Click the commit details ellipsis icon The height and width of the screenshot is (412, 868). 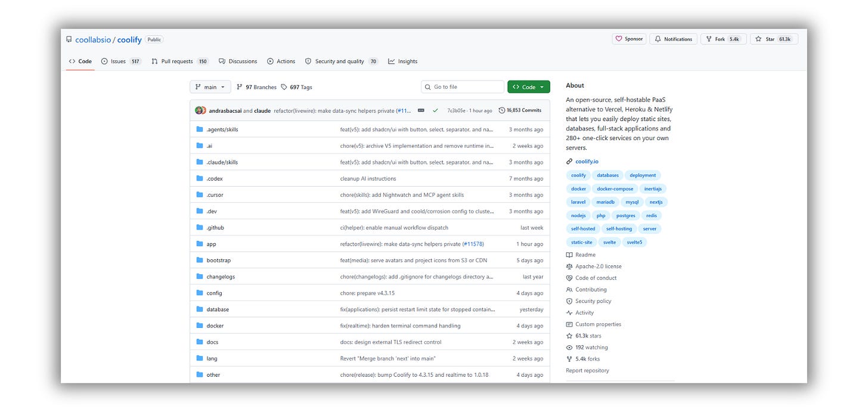click(421, 110)
